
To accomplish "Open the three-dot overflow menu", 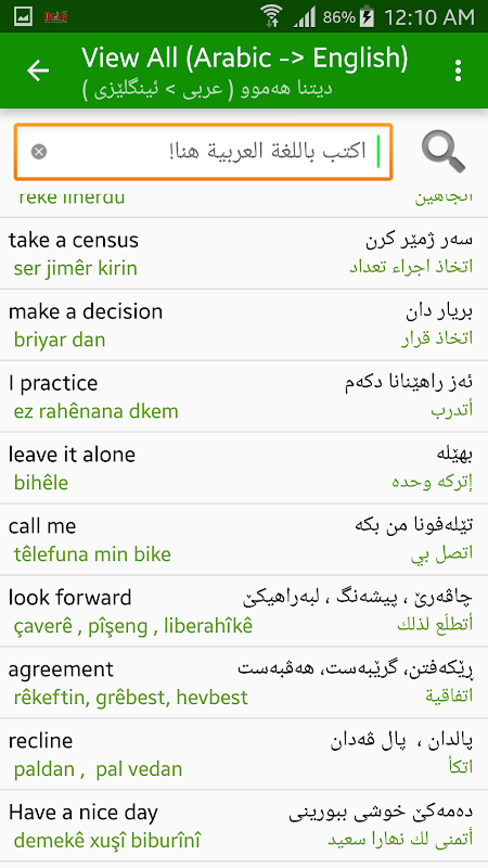I will point(458,71).
